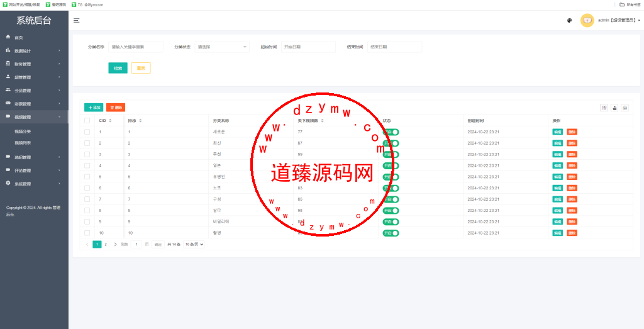Toggle status switch for CID 4 row
The image size is (644, 329).
tap(391, 165)
